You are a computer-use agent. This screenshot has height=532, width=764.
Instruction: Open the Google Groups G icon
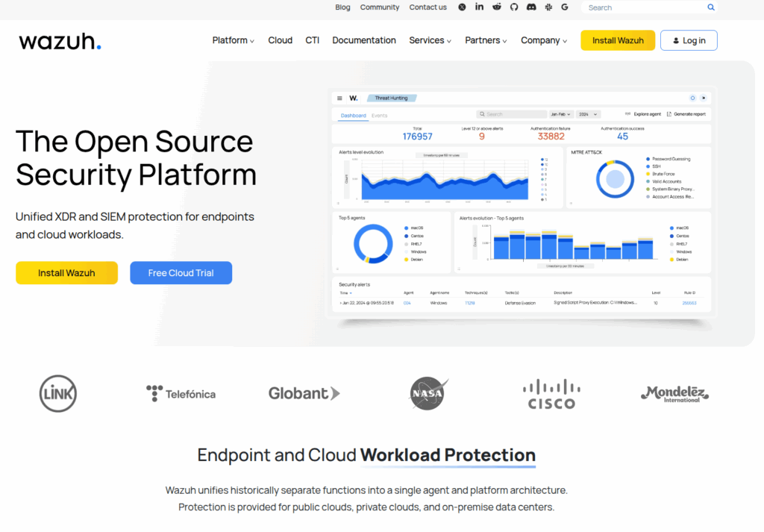click(x=565, y=7)
